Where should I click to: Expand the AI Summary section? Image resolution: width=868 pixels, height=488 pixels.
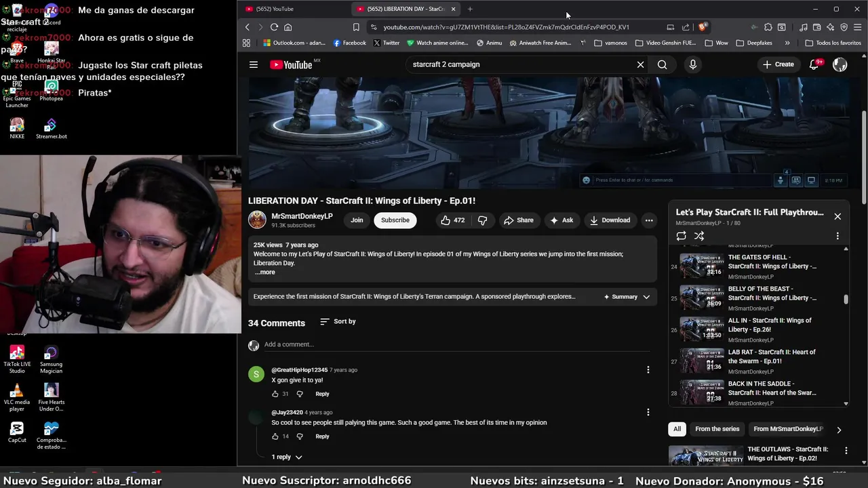coord(627,297)
